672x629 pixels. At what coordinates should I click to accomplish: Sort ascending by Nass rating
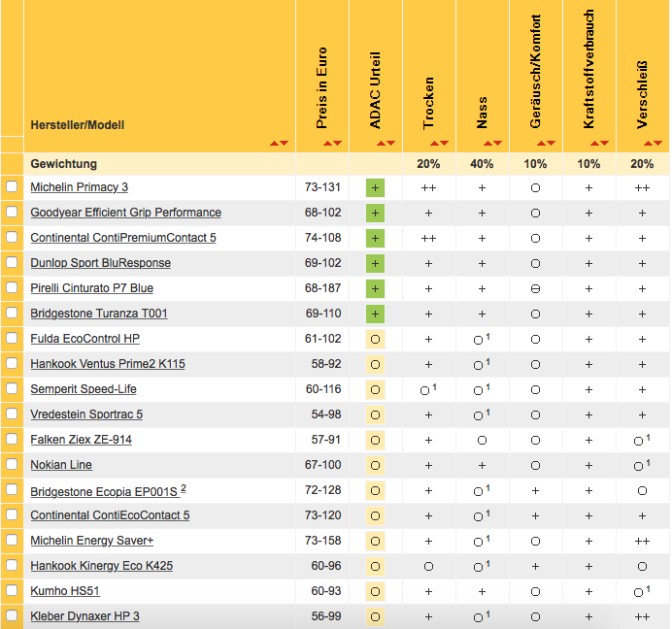487,143
